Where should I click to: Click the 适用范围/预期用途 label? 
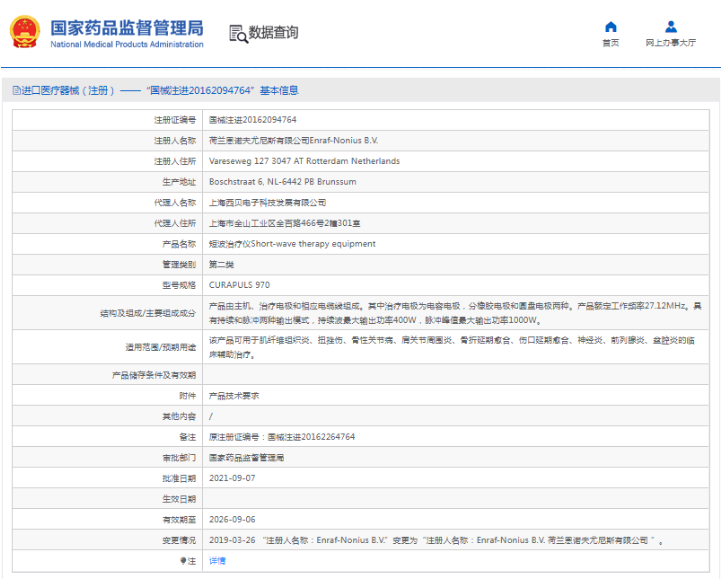point(160,347)
